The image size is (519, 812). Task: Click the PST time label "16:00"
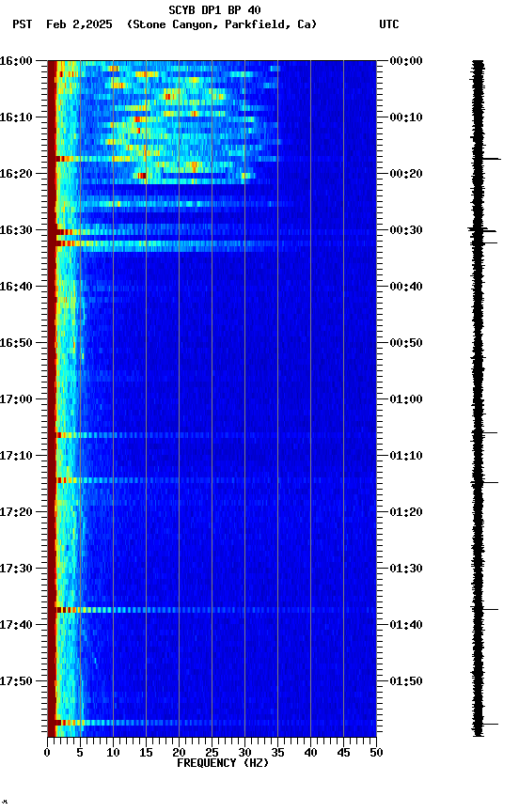point(16,61)
